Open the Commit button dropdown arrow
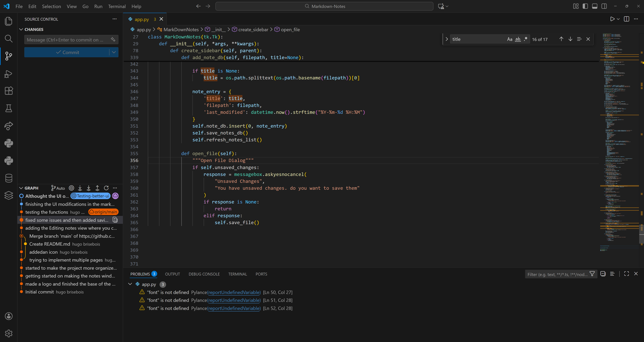The image size is (644, 342). [114, 52]
